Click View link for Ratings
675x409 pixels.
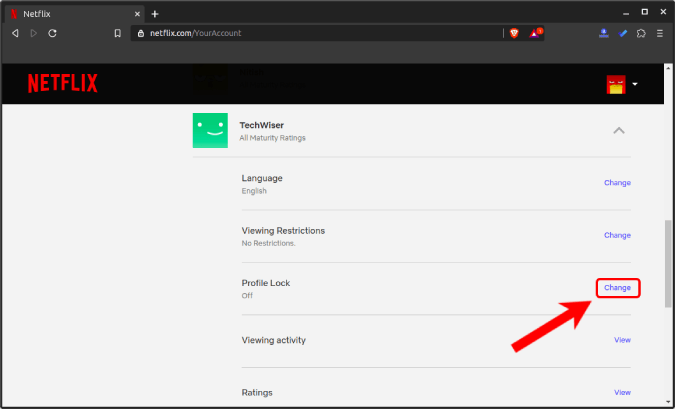click(x=622, y=393)
